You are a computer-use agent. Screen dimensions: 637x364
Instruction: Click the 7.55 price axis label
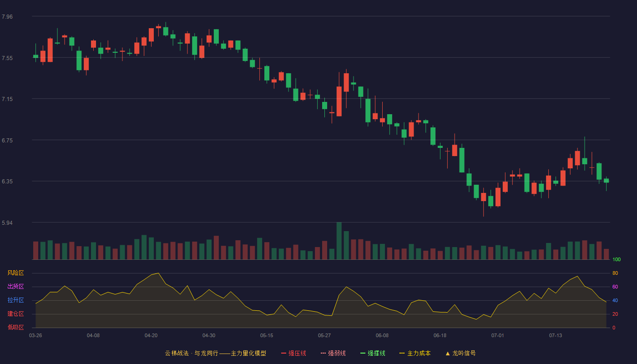click(x=7, y=58)
